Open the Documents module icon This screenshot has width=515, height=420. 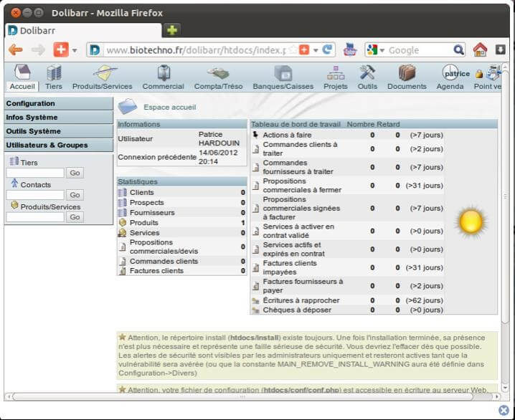407,73
